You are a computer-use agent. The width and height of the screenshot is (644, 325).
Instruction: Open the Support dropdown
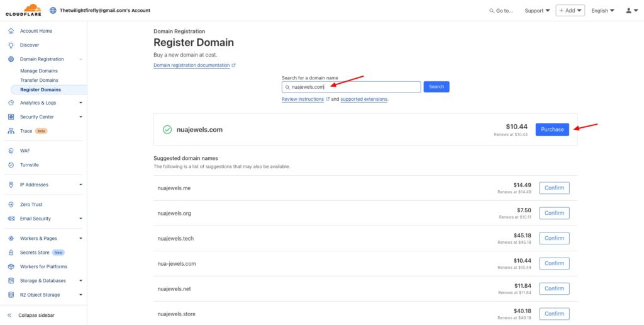click(537, 11)
